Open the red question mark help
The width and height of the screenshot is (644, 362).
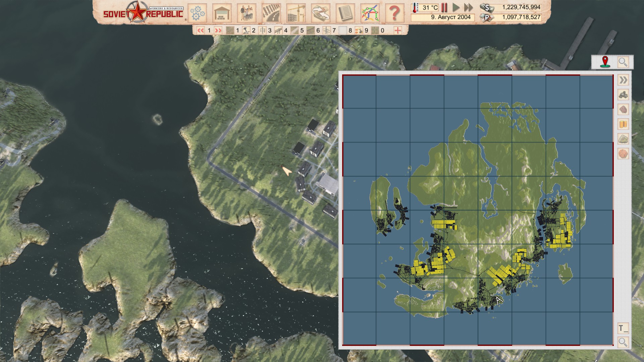point(394,13)
